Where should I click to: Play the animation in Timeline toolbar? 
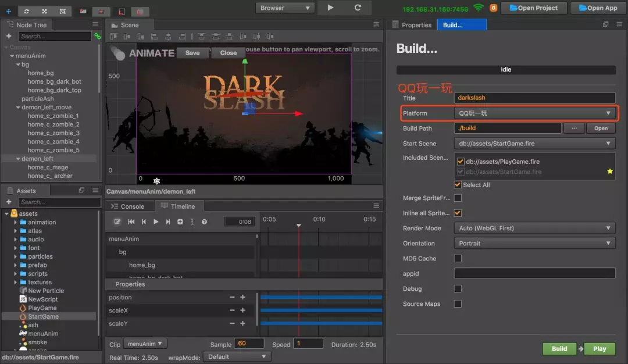click(x=156, y=222)
